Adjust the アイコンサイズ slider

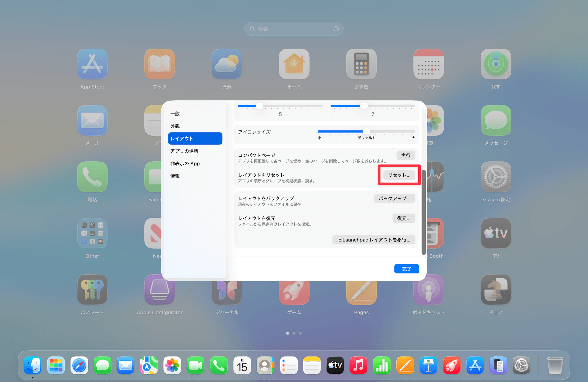(366, 131)
